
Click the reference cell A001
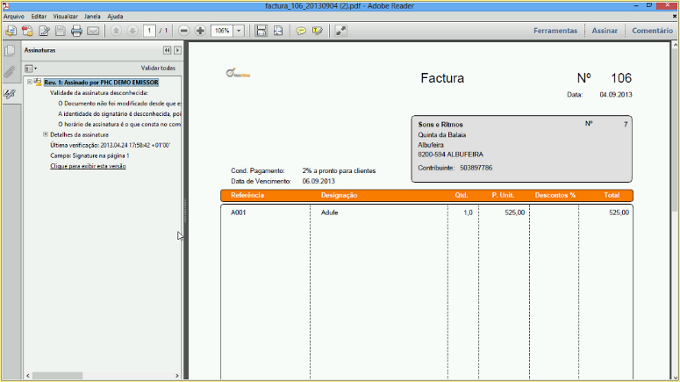tap(239, 212)
